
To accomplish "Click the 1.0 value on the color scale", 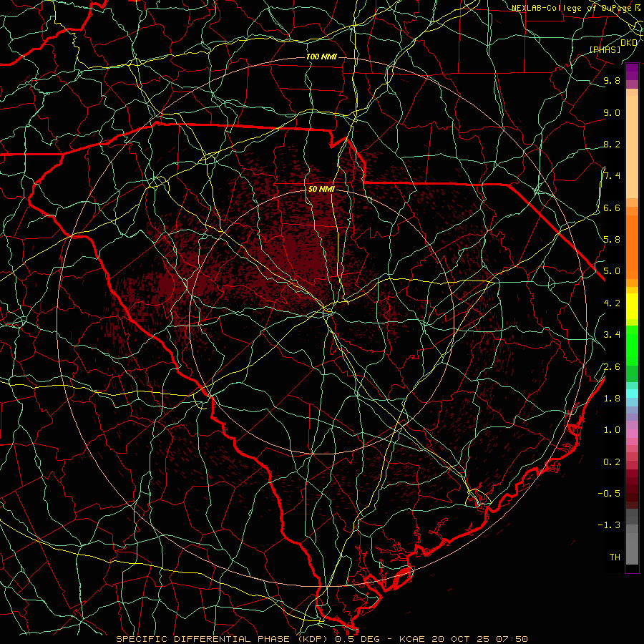I will [612, 430].
